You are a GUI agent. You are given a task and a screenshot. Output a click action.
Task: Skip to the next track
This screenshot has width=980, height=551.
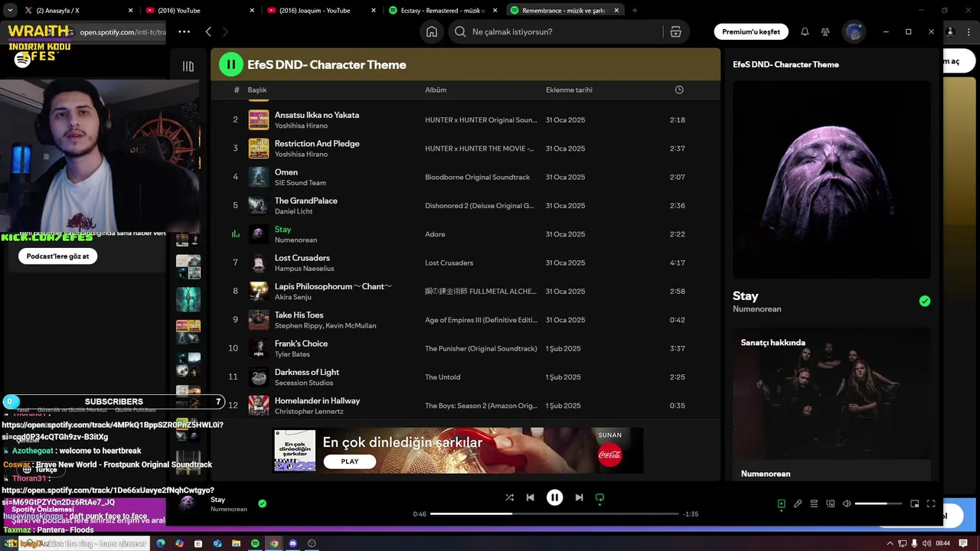[579, 497]
